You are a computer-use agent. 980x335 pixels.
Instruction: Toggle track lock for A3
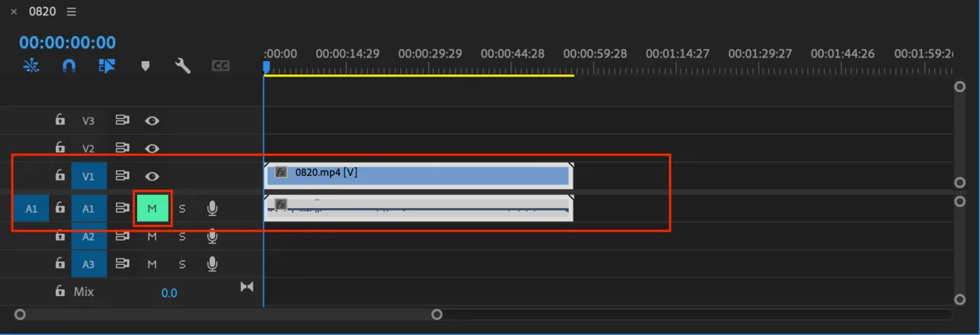pos(60,263)
